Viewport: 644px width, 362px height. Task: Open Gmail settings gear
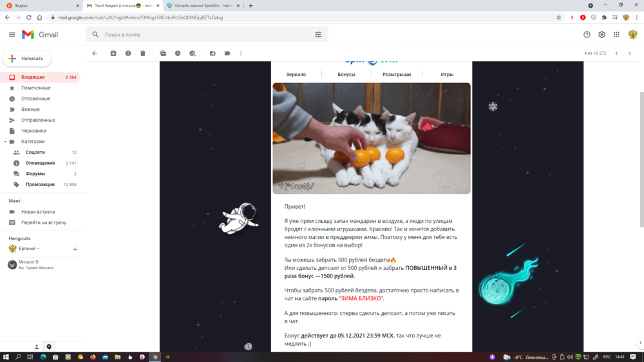(x=601, y=35)
